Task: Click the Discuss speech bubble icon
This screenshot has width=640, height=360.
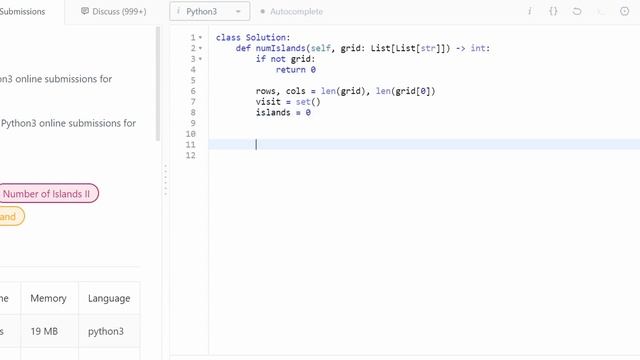Action: [84, 11]
